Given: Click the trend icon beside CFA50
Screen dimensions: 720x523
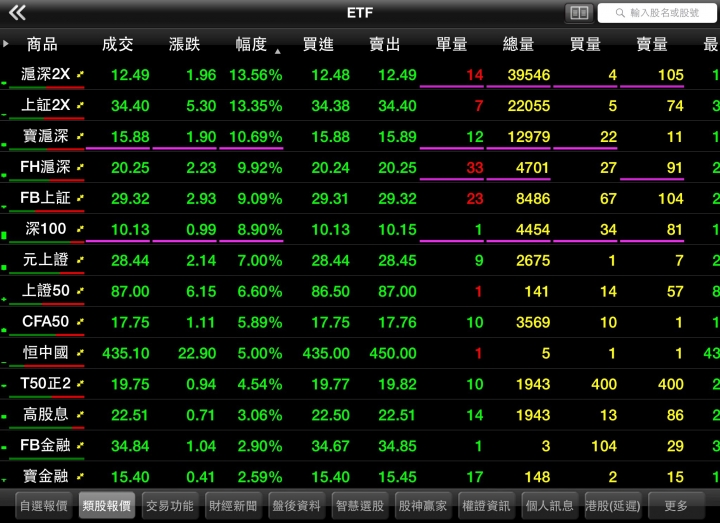Looking at the screenshot, I should click(80, 321).
